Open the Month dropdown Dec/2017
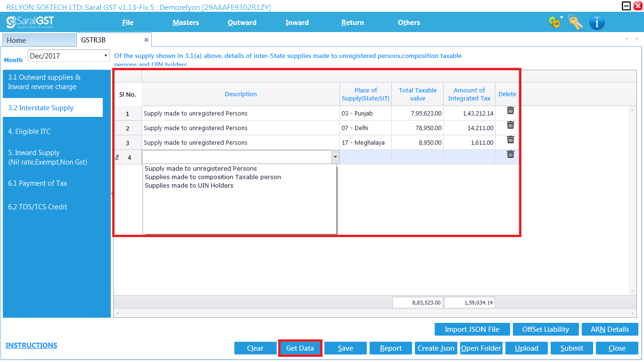The image size is (644, 362). coord(69,56)
